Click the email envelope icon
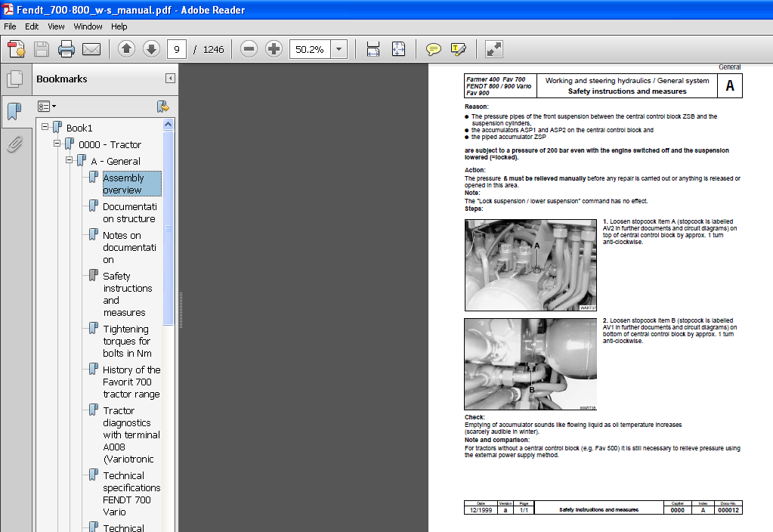Viewport: 773px width, 532px height. [91, 49]
